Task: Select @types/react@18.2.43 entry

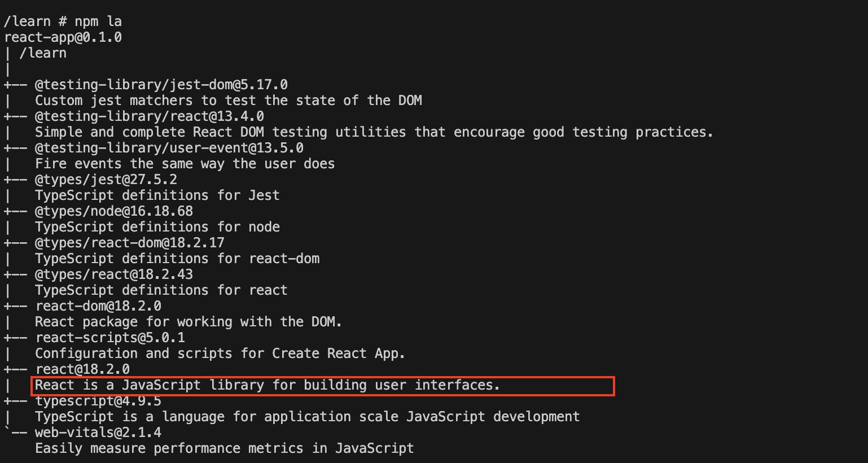Action: tap(114, 274)
